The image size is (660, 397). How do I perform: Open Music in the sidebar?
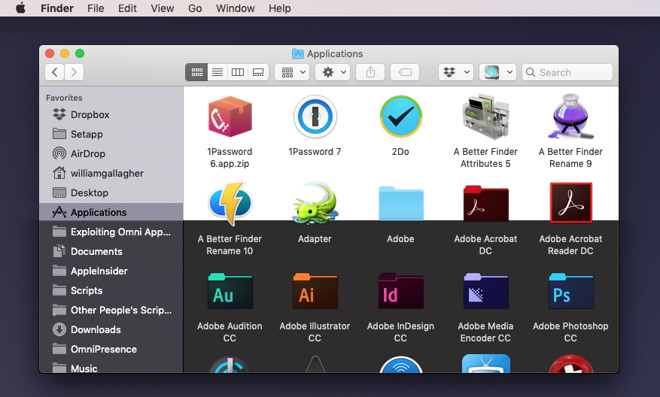point(111,368)
